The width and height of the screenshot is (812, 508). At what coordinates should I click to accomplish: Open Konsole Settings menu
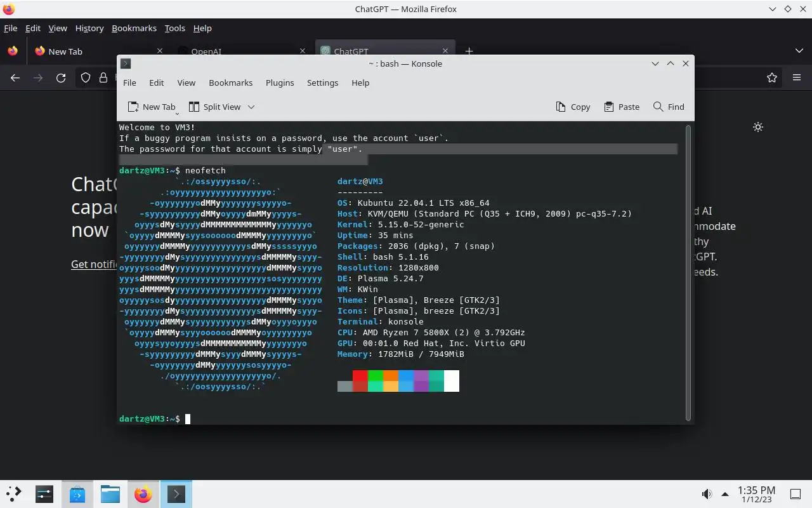click(322, 83)
